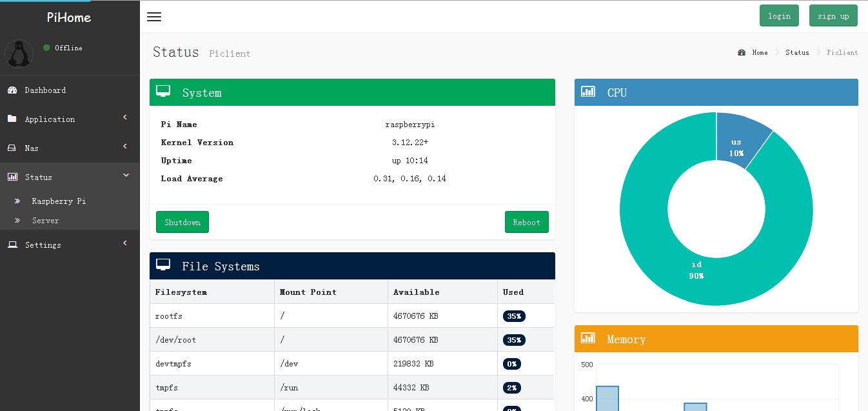
Task: Click the Application folder icon in sidebar
Action: 12,119
